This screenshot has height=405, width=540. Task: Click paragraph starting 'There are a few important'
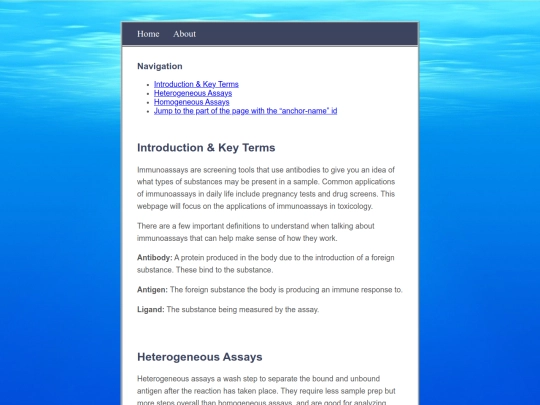pyautogui.click(x=256, y=232)
